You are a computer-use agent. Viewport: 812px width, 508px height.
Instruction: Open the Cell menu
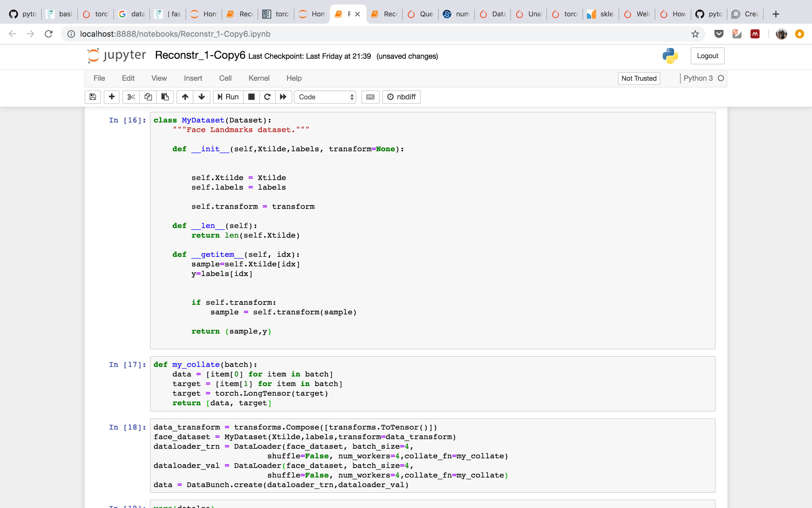225,78
